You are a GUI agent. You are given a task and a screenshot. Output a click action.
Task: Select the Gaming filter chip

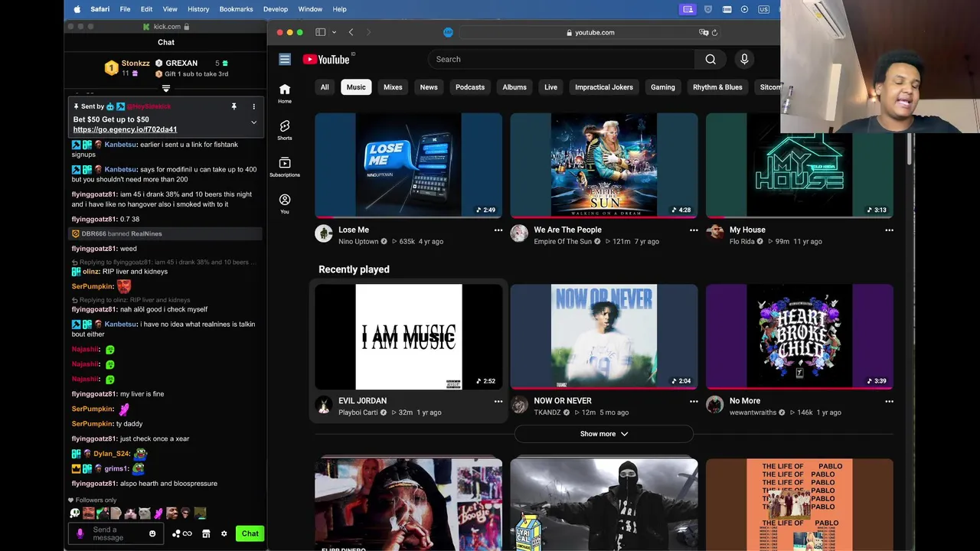663,87
